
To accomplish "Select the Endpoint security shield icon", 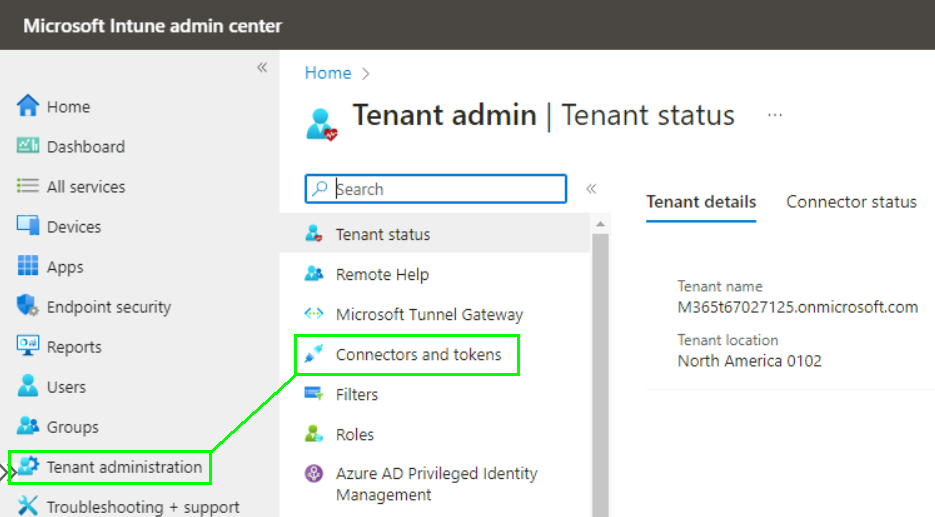I will click(x=28, y=307).
